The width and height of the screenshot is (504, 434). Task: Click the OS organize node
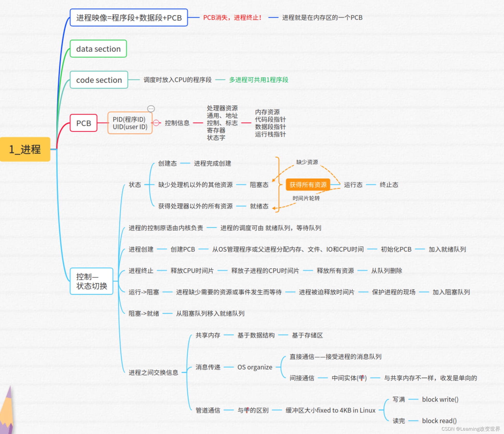(255, 367)
